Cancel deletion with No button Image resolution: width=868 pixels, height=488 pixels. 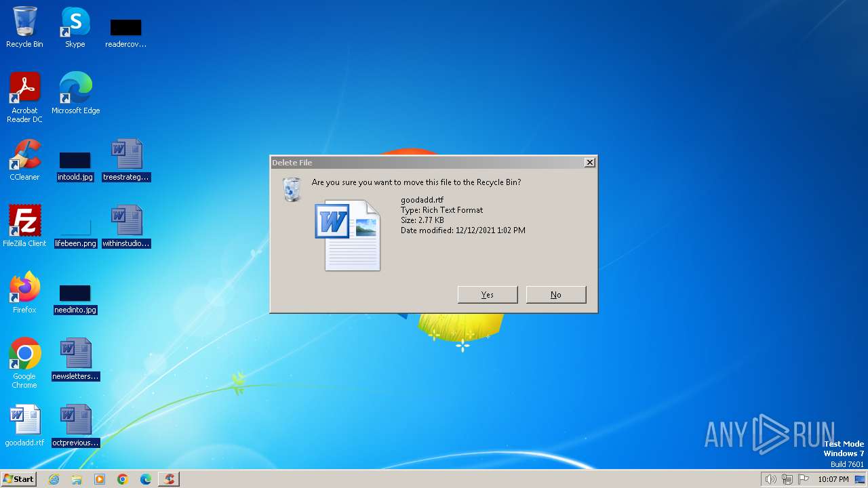[x=556, y=295]
